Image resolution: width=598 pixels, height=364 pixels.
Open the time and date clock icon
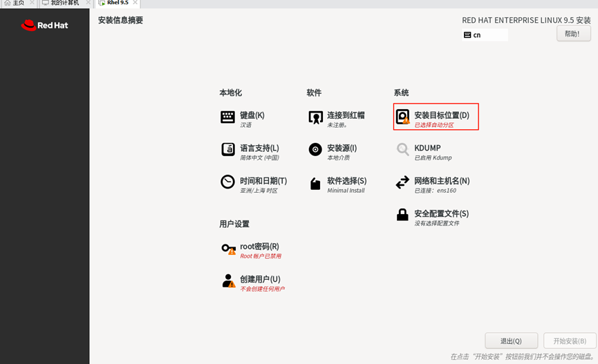pos(227,182)
